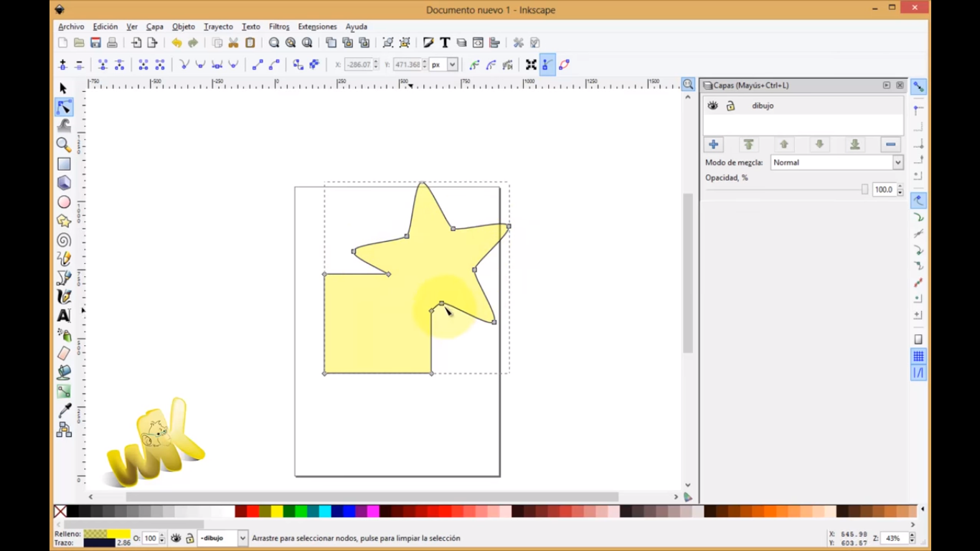Screen dimensions: 980x551
Task: Open the units dropdown showing px
Action: 451,65
